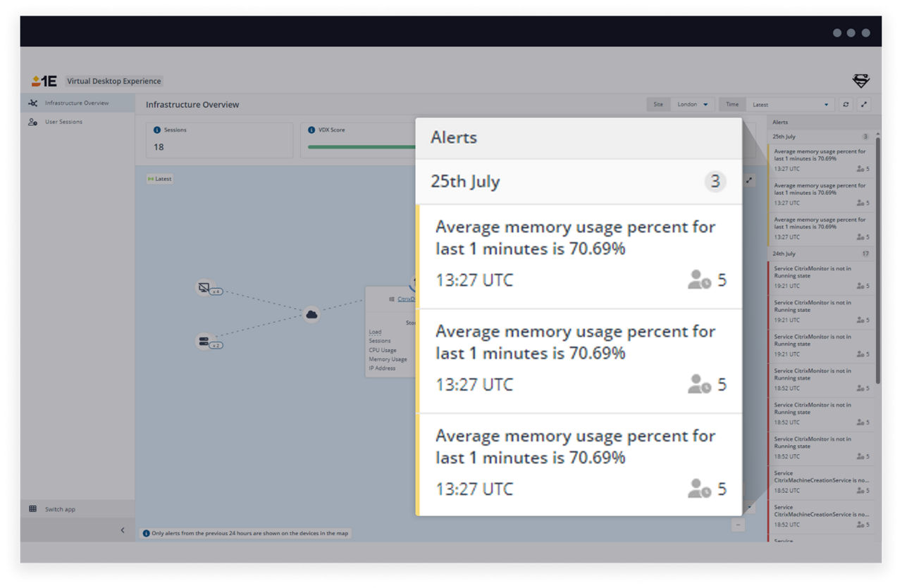This screenshot has width=902, height=588.
Task: Click the Alerts panel vertical scrollbar
Action: [x=878, y=261]
